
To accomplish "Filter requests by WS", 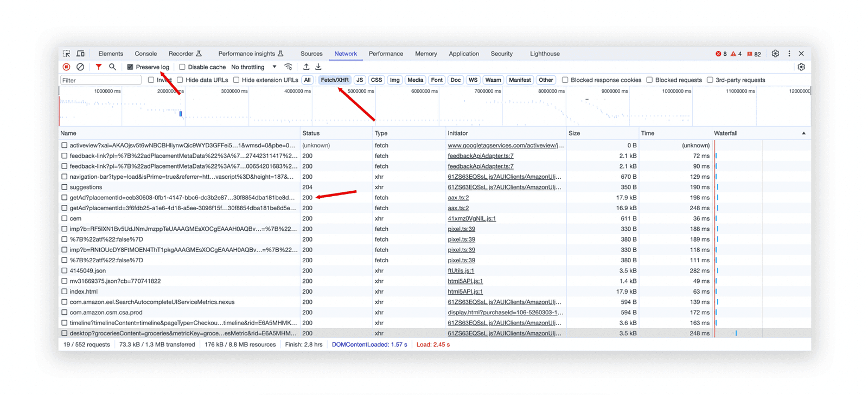I will pyautogui.click(x=473, y=80).
